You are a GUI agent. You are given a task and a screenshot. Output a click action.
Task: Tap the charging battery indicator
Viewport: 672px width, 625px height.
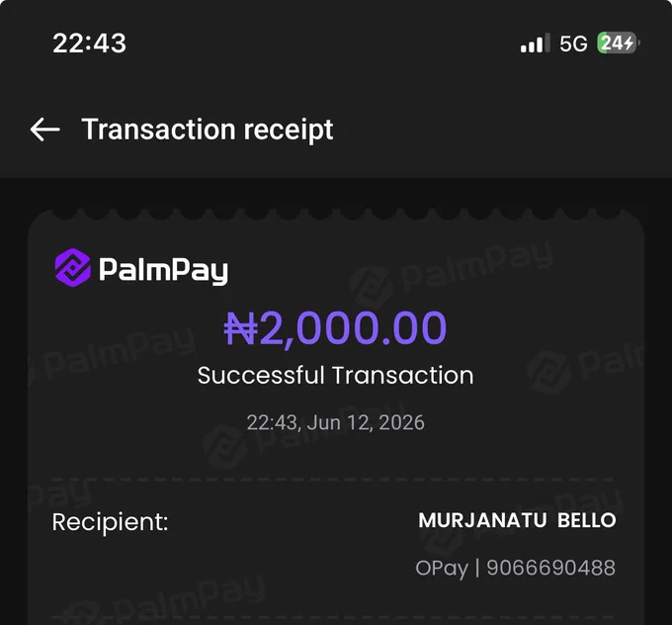[618, 43]
